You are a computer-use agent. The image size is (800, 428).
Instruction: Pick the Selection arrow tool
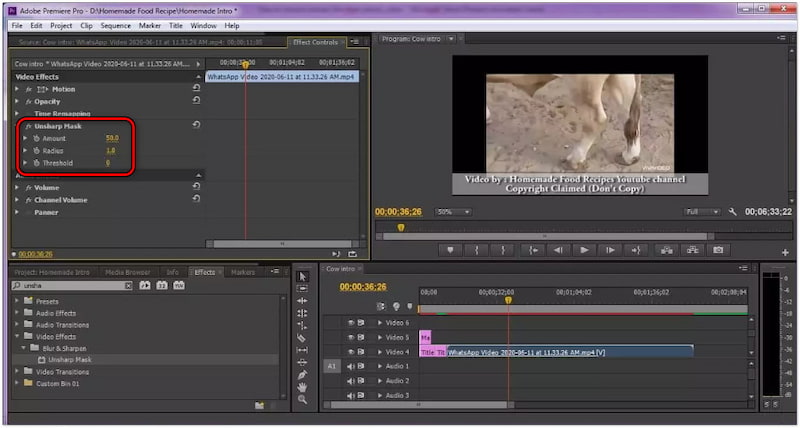[302, 274]
